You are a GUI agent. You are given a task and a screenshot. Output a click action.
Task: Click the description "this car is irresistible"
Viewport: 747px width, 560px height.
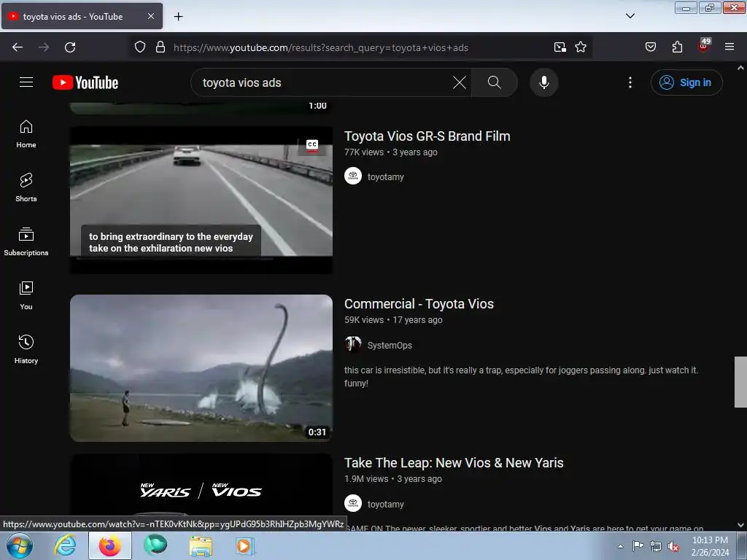(x=521, y=376)
